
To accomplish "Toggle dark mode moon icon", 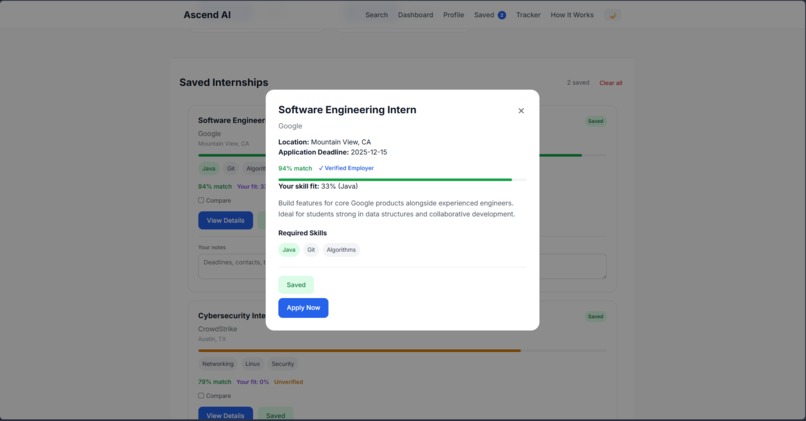I will tap(612, 15).
